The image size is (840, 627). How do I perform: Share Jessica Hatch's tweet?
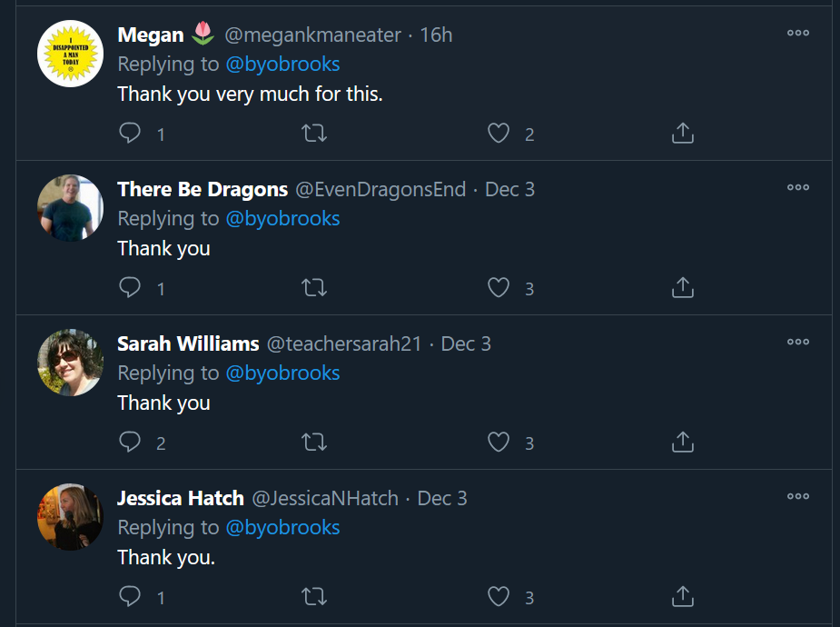[x=683, y=596]
